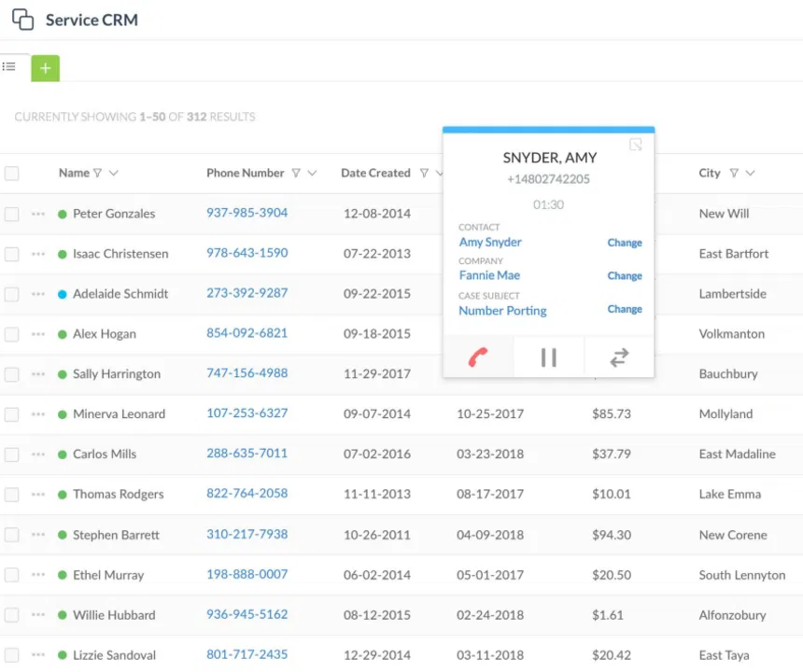Click the city cell South Lennyton

742,575
